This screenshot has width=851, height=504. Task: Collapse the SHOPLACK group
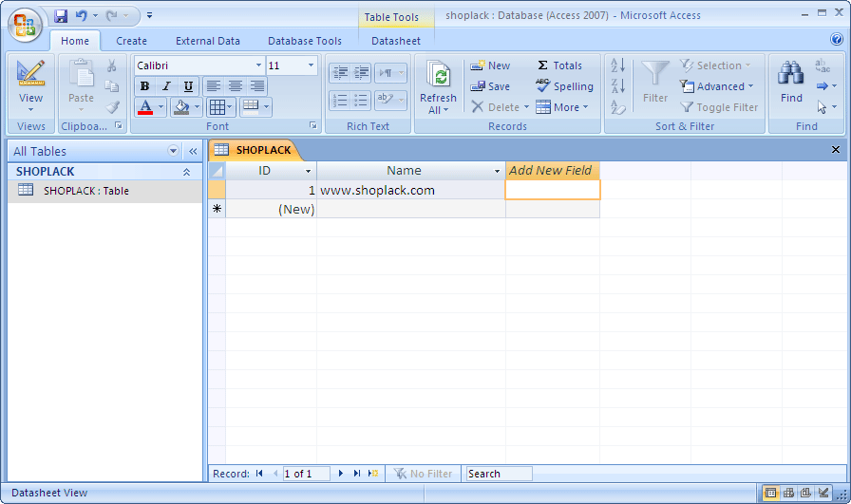pyautogui.click(x=186, y=172)
